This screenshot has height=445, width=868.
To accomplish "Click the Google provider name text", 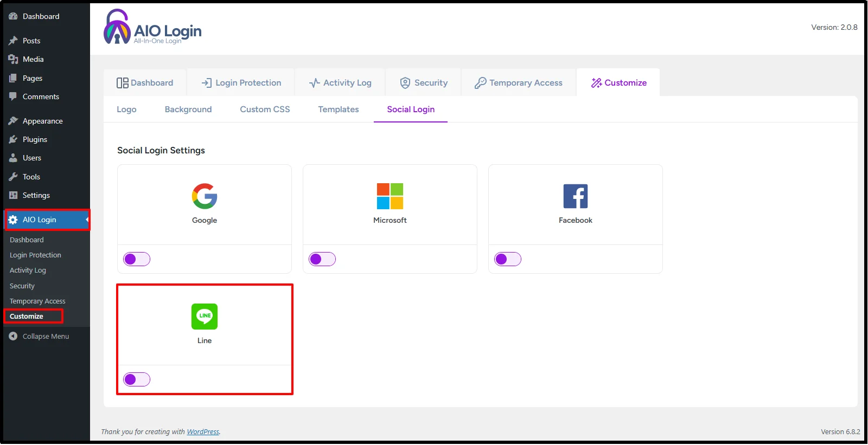I will click(x=205, y=220).
